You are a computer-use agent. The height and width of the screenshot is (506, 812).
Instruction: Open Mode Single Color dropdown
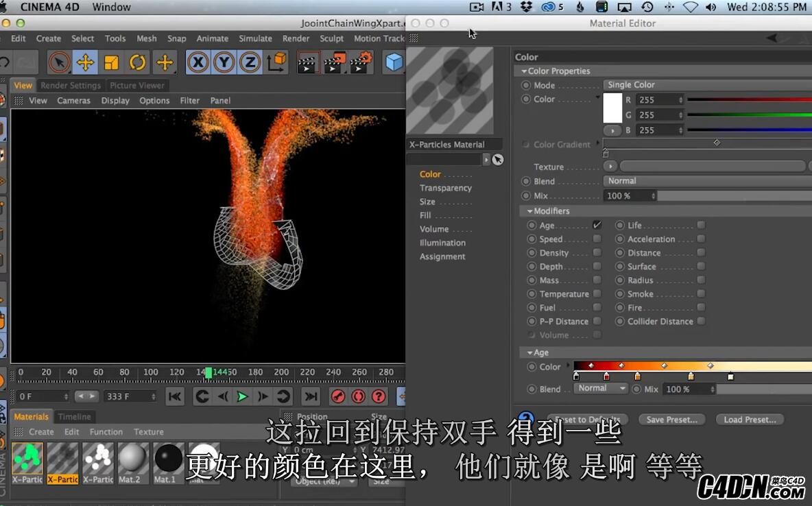707,84
